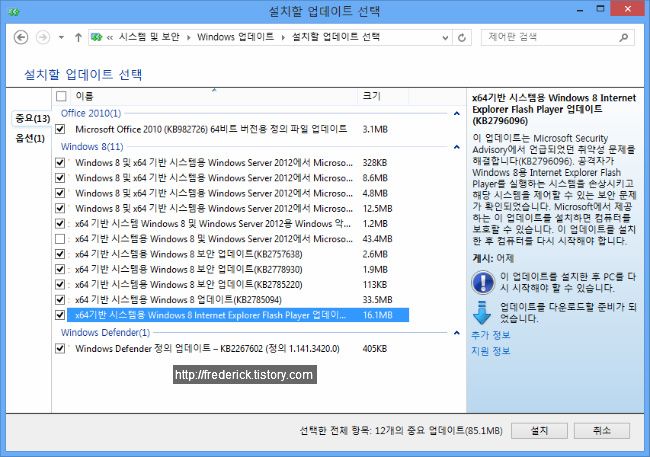The image size is (650, 457).
Task: Minimize the window
Action: coord(580,10)
